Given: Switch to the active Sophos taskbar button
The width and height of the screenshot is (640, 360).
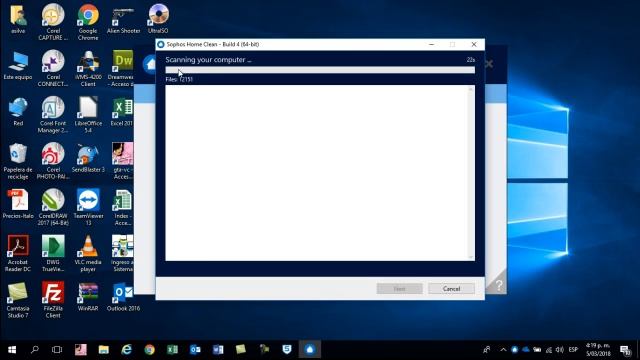Looking at the screenshot, I should (310, 349).
